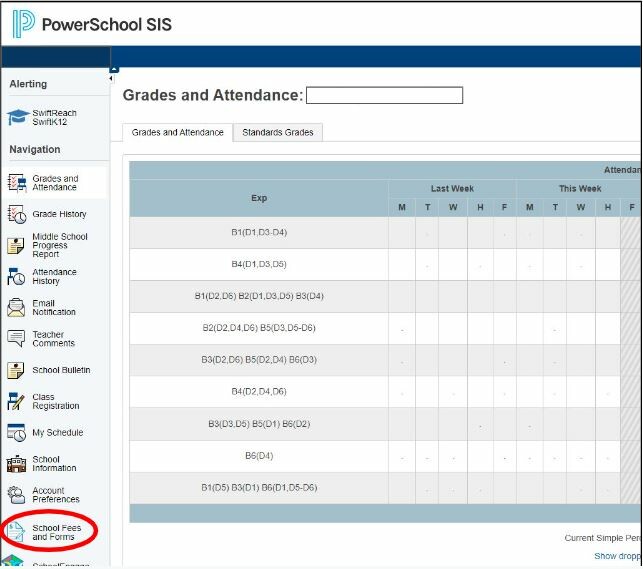Screen dimensions: 643x569
Task: Open School Information link
Action: coord(54,464)
